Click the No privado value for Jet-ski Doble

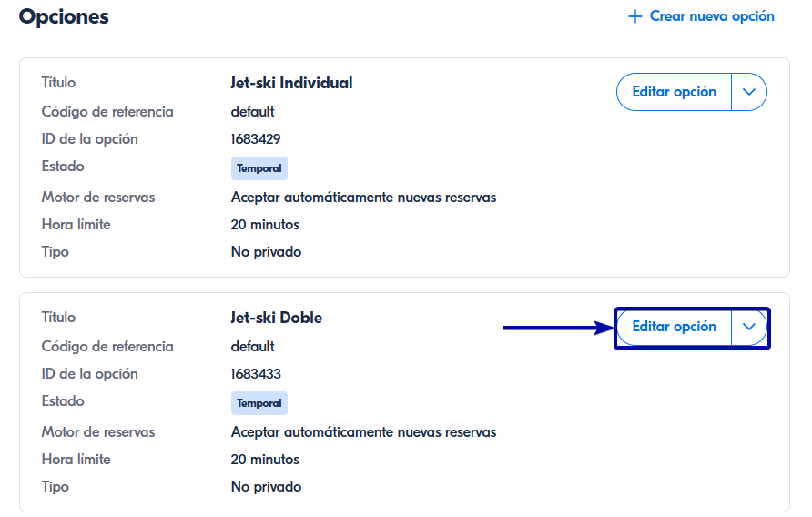(266, 487)
